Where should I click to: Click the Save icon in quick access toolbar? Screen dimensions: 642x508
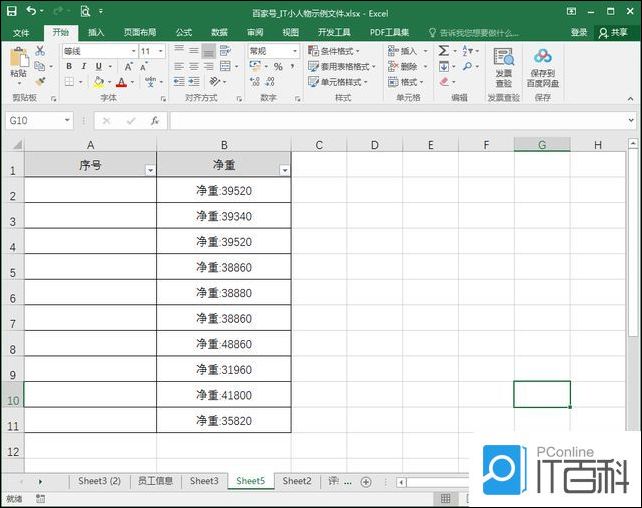pos(10,11)
